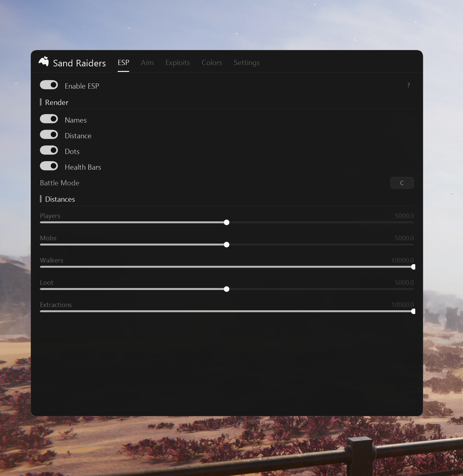
Task: Switch off the Dots toggle
Action: tap(49, 150)
